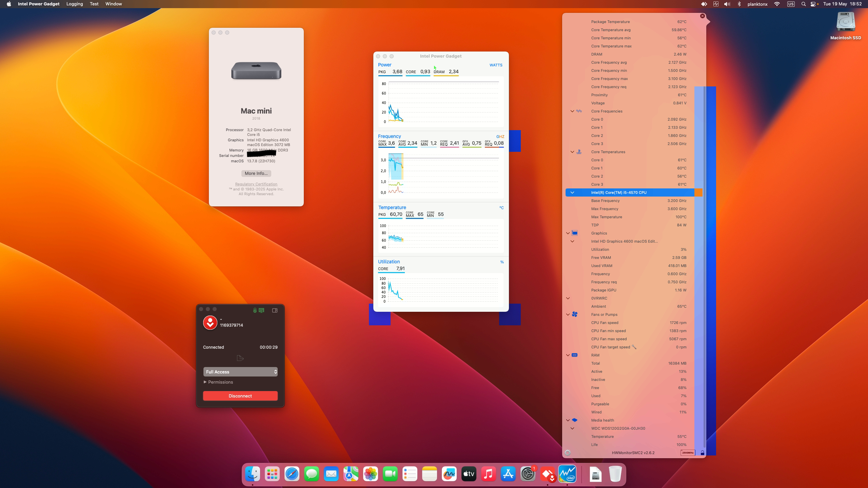Viewport: 868px width, 488px height.
Task: Collapse the Intel(R) Core(TM) i5-4570 CPU row
Action: (x=572, y=192)
